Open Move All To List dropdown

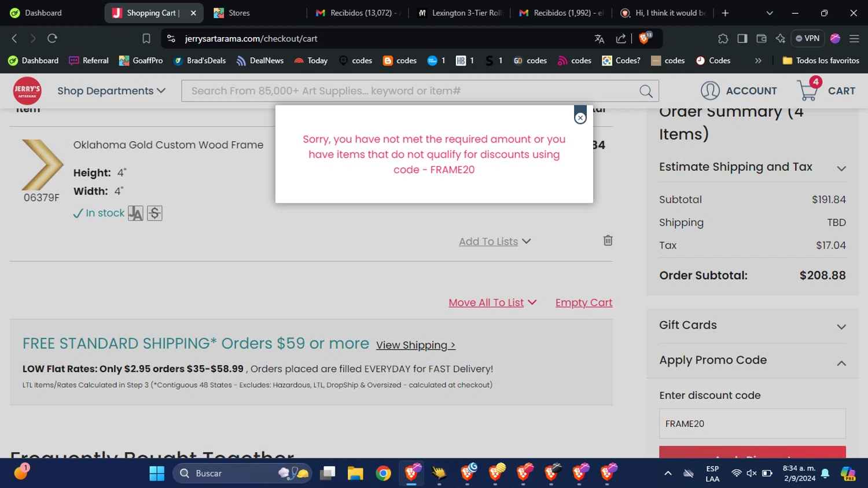coord(492,303)
